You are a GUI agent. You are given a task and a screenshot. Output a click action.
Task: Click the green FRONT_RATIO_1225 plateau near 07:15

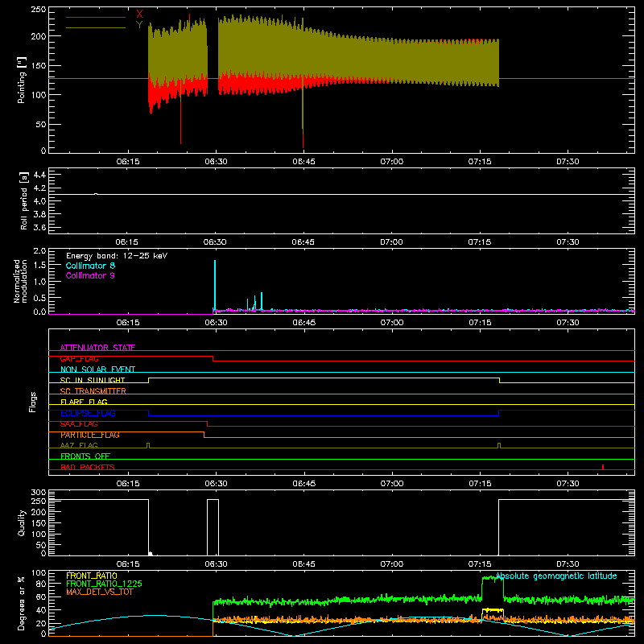493,578
